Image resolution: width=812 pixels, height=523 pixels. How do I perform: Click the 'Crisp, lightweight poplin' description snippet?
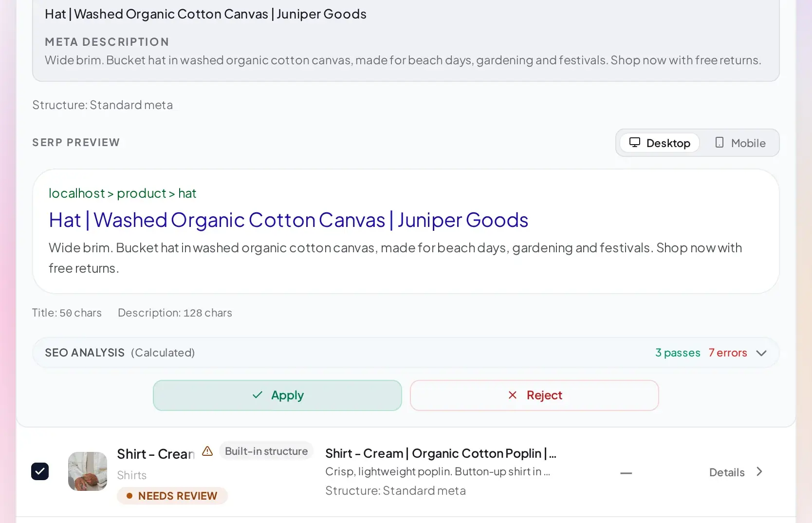(x=438, y=471)
